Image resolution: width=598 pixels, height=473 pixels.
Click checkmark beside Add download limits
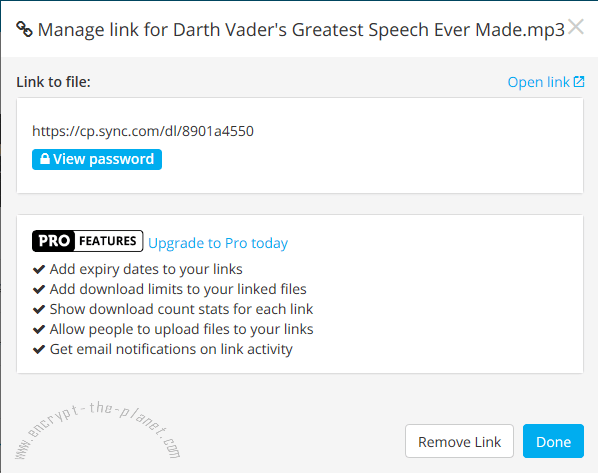tap(39, 290)
